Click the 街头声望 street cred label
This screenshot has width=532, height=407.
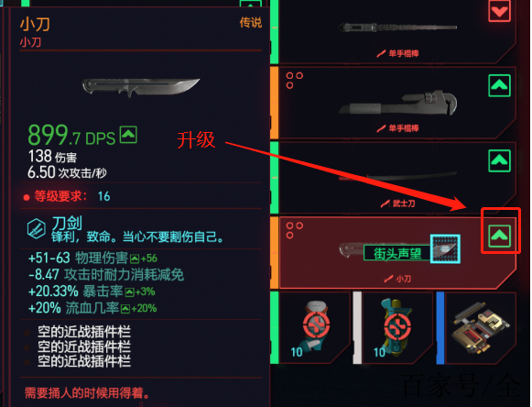[397, 253]
